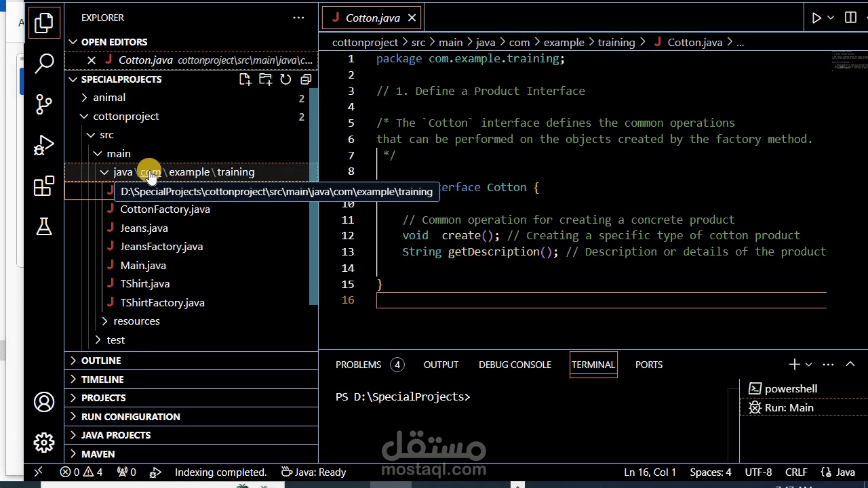Open the run button dropdown arrow
The height and width of the screenshot is (488, 868).
point(831,18)
